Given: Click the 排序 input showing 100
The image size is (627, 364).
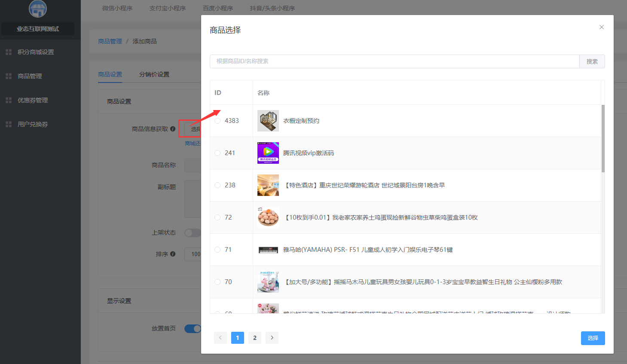Looking at the screenshot, I should point(193,254).
